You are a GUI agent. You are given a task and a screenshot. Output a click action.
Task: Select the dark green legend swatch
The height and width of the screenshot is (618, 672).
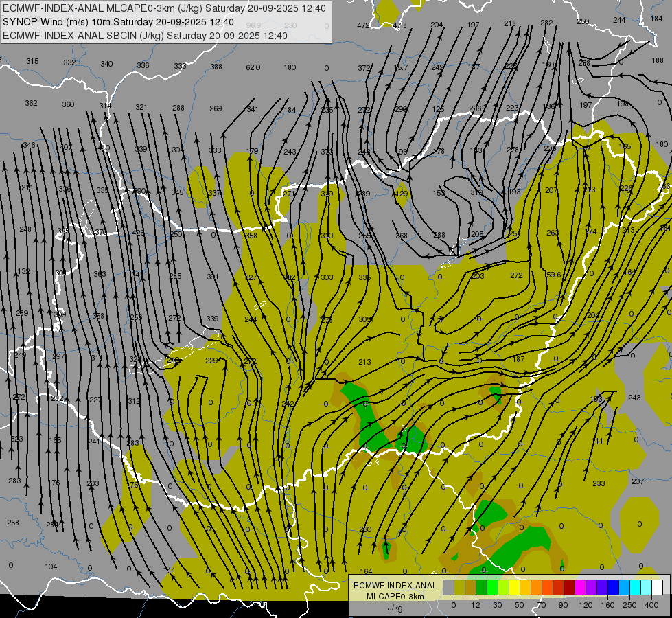pyautogui.click(x=482, y=587)
